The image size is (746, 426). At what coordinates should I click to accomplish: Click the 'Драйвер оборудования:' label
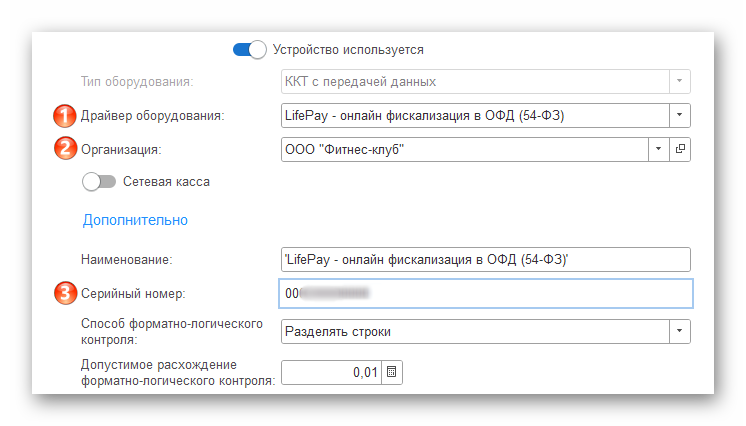152,116
